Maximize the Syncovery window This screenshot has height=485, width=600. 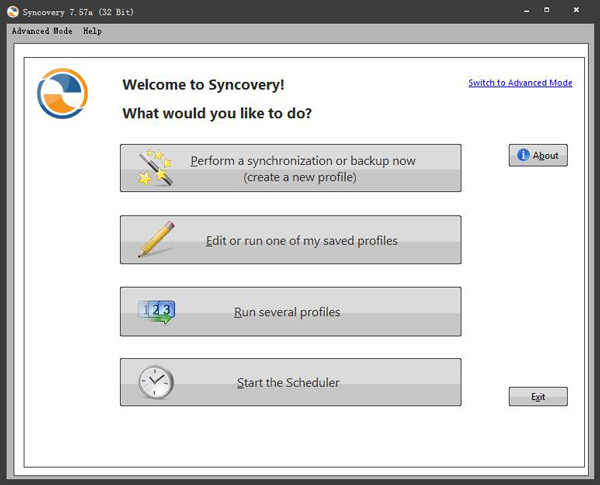(547, 10)
